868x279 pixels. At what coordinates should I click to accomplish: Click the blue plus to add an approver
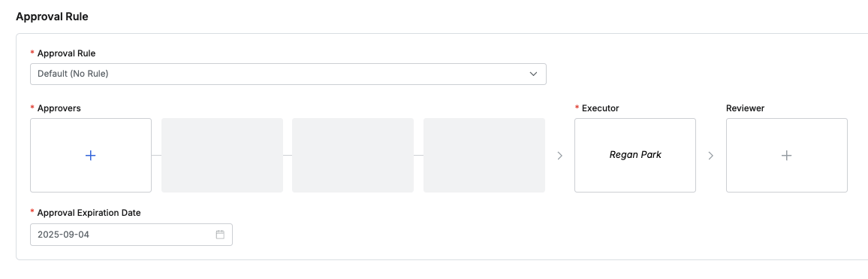tap(91, 156)
